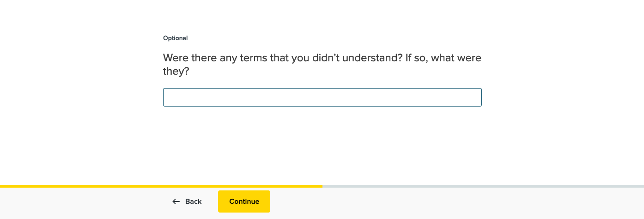The height and width of the screenshot is (219, 644).
Task: Click the word "Continue" on the yellow button
Action: (244, 201)
